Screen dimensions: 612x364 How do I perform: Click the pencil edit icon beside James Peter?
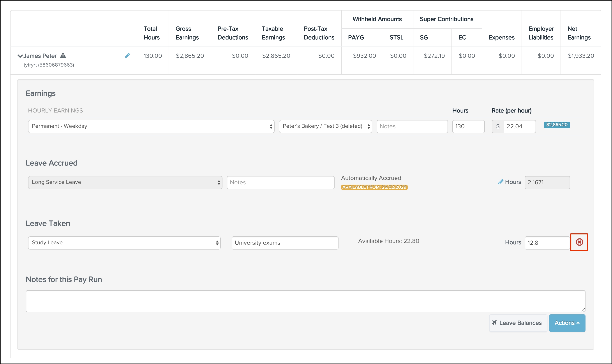(127, 56)
